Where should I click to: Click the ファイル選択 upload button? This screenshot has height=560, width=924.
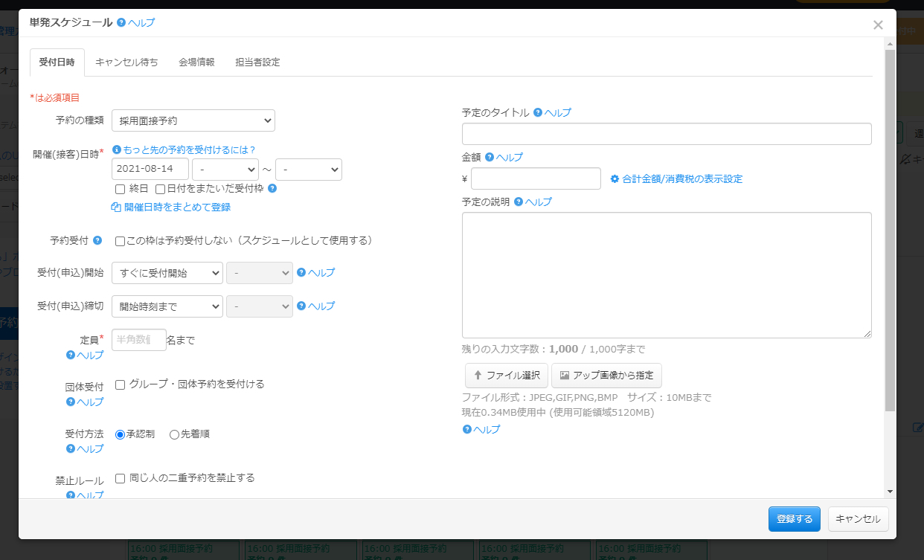506,376
